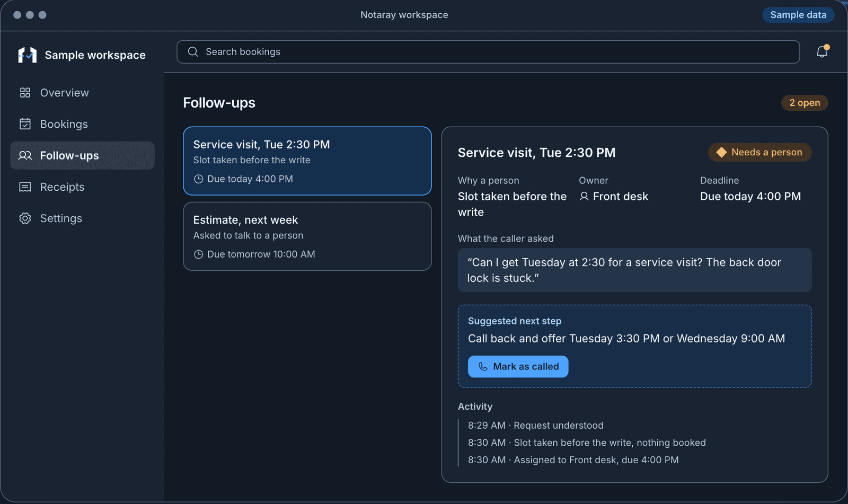This screenshot has height=504, width=848.
Task: Open Receipts from the sidebar
Action: click(x=82, y=187)
